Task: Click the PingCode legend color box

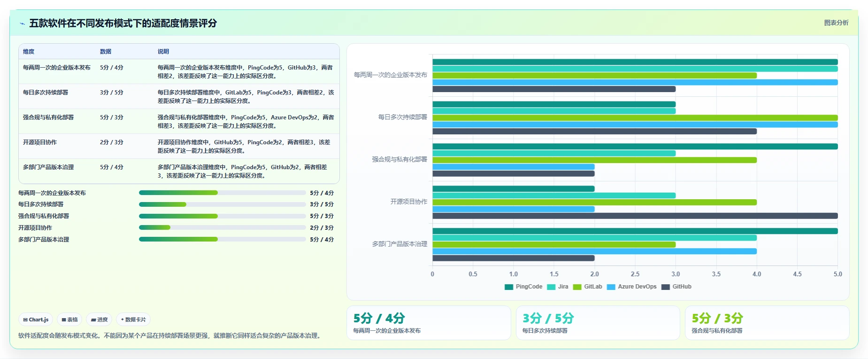Action: tap(509, 287)
